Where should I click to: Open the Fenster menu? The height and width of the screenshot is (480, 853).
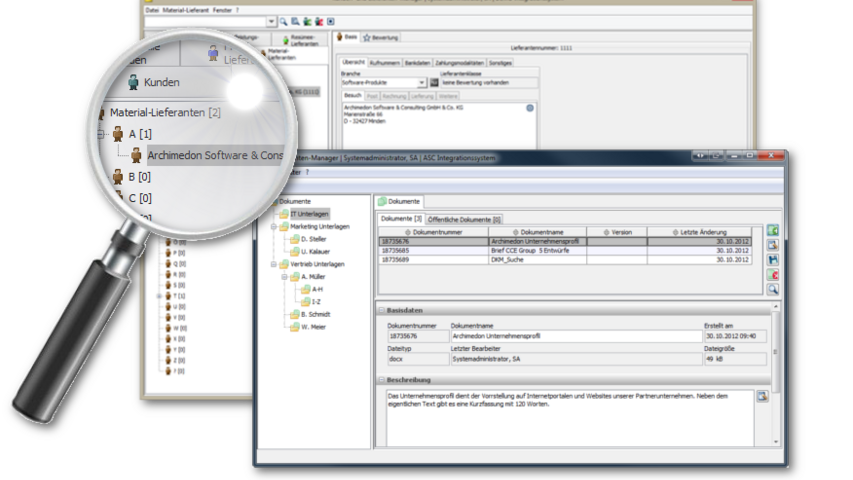click(222, 10)
